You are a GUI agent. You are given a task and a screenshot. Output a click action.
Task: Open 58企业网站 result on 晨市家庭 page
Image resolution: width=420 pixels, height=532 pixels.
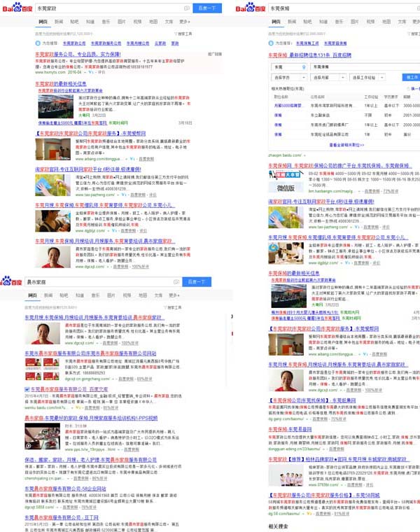point(65,489)
